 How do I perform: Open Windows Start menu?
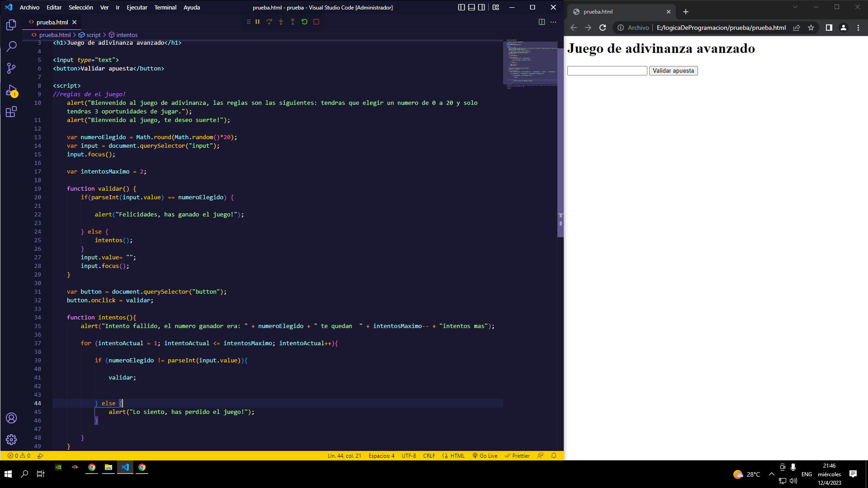[8, 474]
